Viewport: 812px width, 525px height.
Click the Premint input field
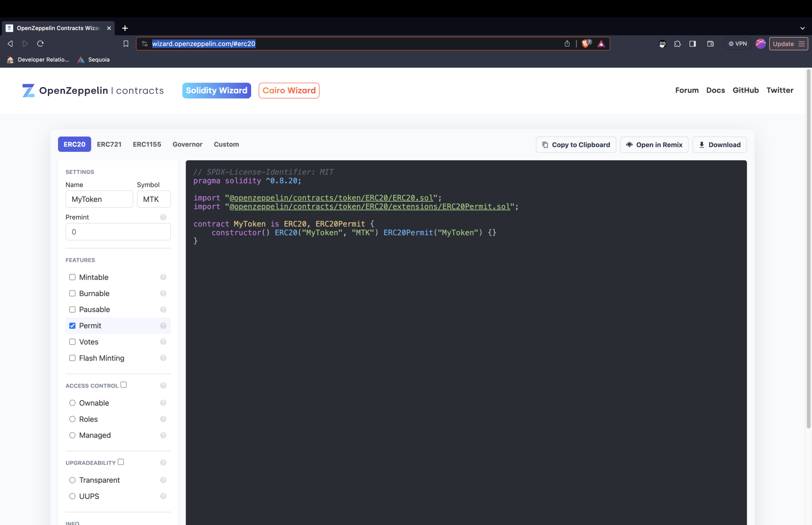(x=118, y=232)
